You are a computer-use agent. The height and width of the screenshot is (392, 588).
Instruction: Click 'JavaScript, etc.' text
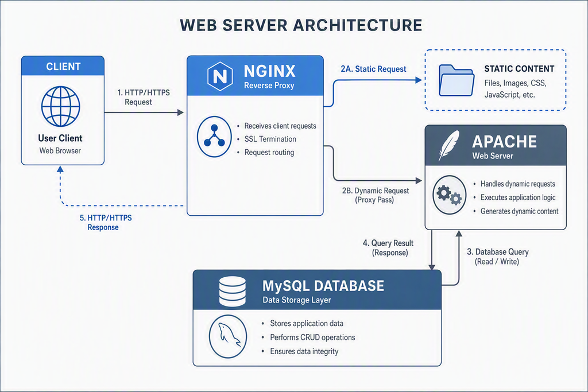click(510, 95)
